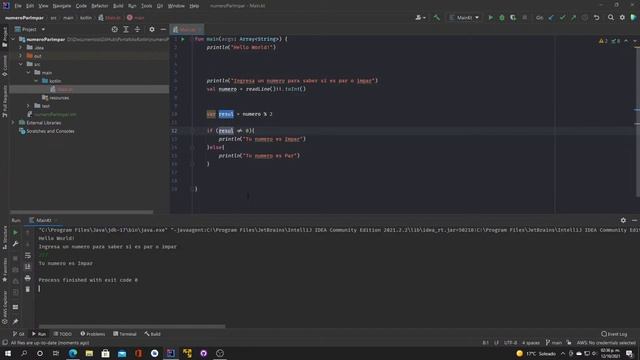The height and width of the screenshot is (360, 640).
Task: Build the project with the hammer icon
Action: (437, 18)
